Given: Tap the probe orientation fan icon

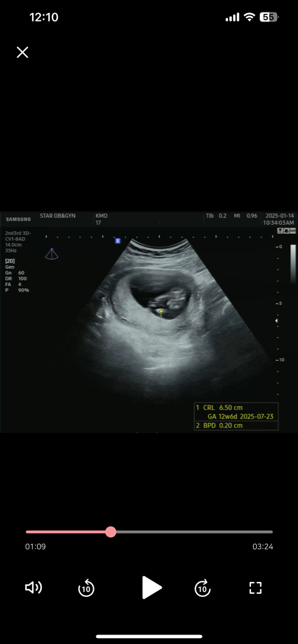Looking at the screenshot, I should 51,253.
